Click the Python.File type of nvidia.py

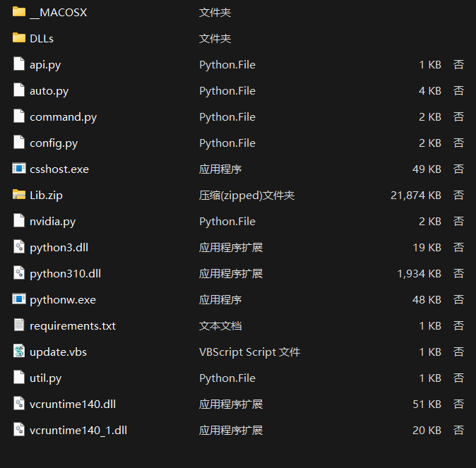tap(227, 222)
